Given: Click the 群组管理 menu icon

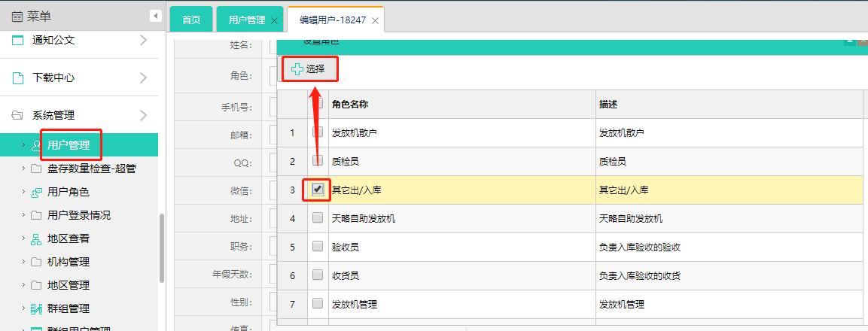Looking at the screenshot, I should point(36,308).
